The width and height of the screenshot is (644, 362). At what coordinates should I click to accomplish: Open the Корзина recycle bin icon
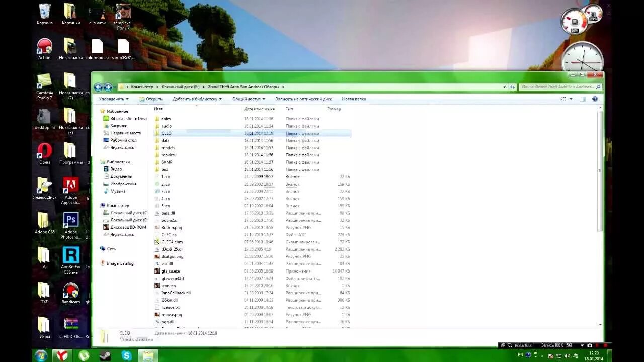click(x=45, y=14)
